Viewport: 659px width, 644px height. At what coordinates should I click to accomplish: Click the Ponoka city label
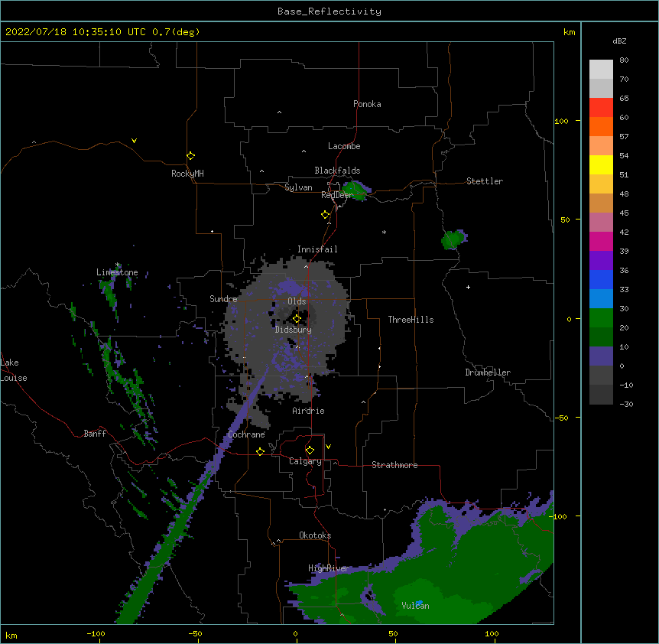pyautogui.click(x=367, y=104)
